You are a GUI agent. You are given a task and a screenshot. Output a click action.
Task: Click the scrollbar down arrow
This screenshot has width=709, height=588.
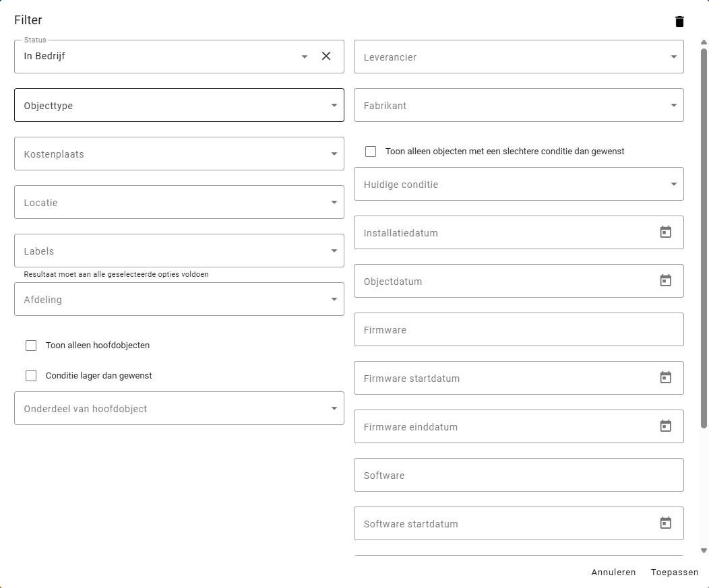point(704,550)
